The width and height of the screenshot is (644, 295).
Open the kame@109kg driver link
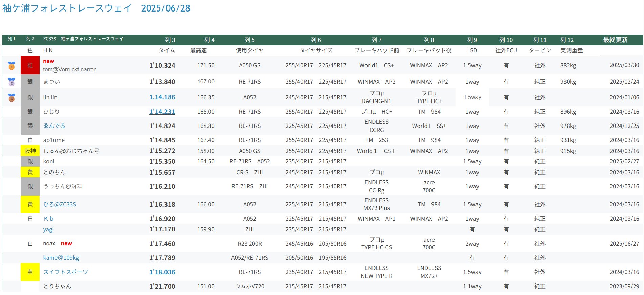coord(61,258)
